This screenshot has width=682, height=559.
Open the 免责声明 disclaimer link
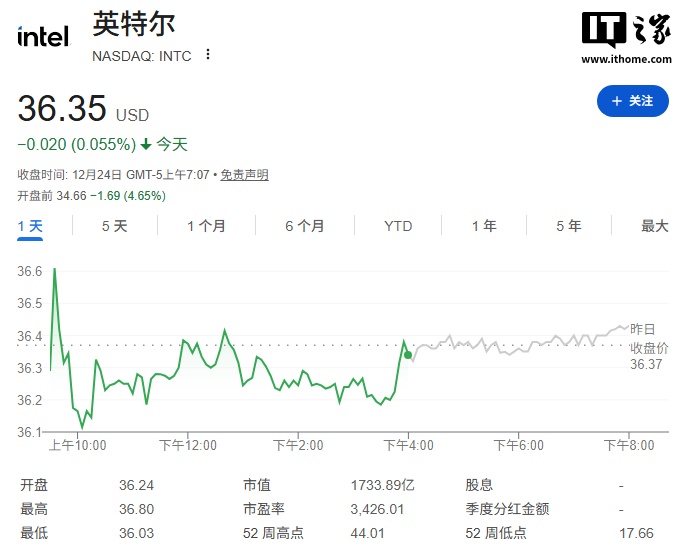click(x=244, y=175)
